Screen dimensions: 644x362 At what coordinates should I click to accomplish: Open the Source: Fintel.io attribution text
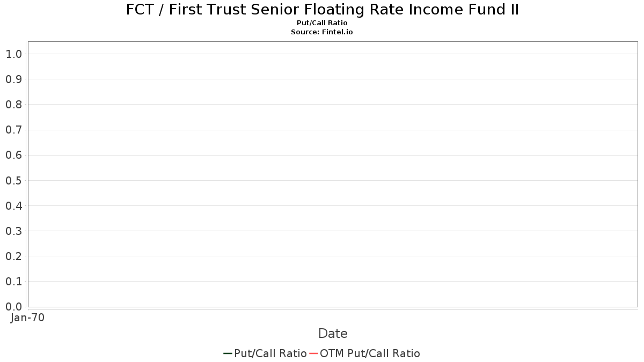[x=322, y=32]
